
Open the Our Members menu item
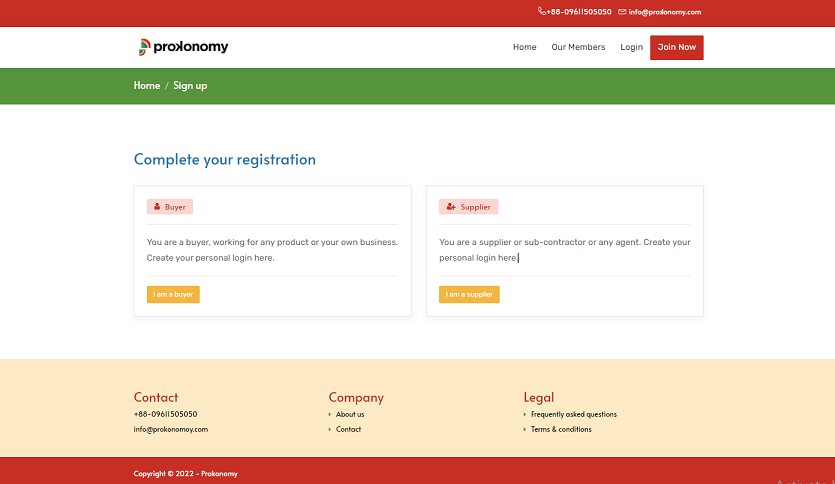coord(578,47)
